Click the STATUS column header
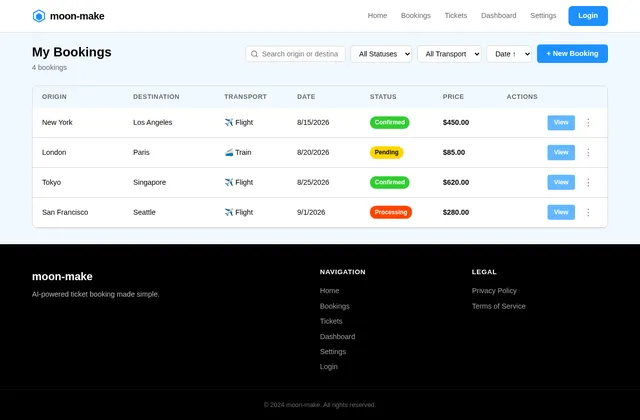 (x=383, y=97)
